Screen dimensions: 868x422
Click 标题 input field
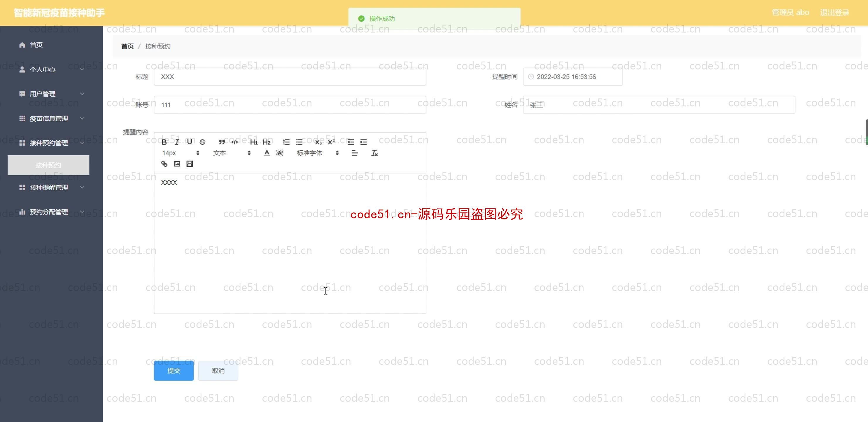[290, 77]
